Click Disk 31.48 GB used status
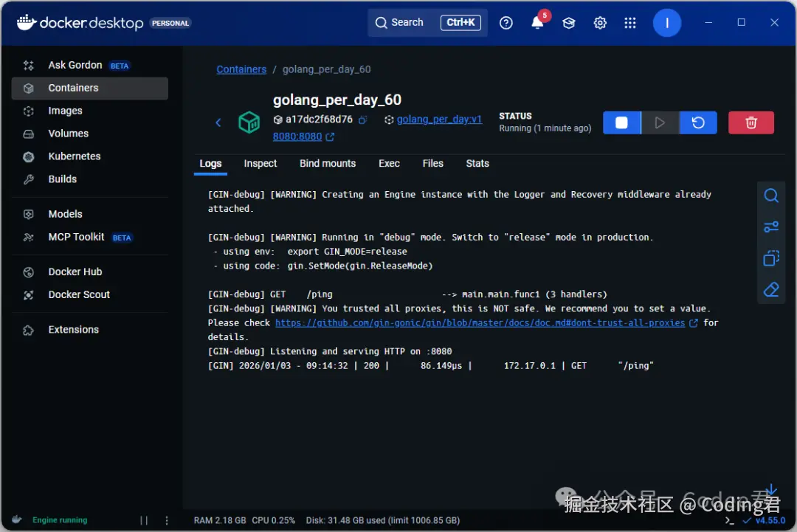This screenshot has width=797, height=532. tap(383, 520)
